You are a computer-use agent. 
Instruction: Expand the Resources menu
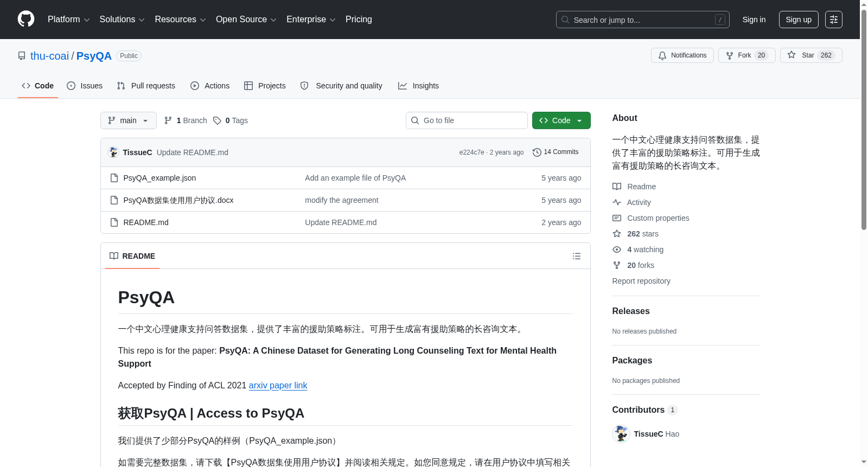point(180,20)
